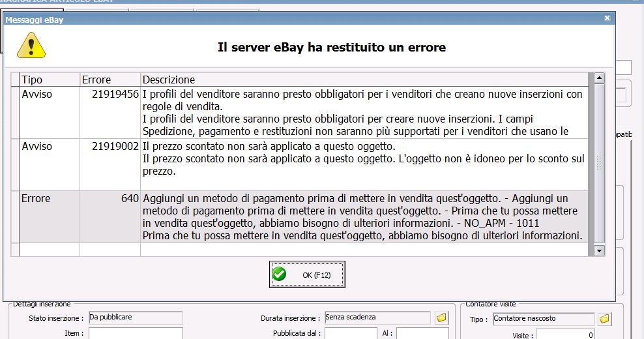Click the Descrizione column header
The image size is (644, 339).
coord(365,80)
